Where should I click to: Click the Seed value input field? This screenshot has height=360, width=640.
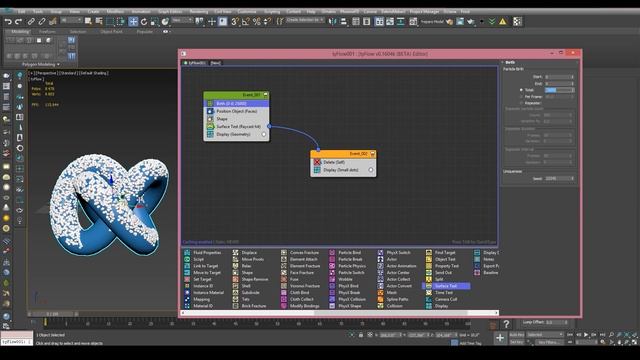tap(558, 178)
